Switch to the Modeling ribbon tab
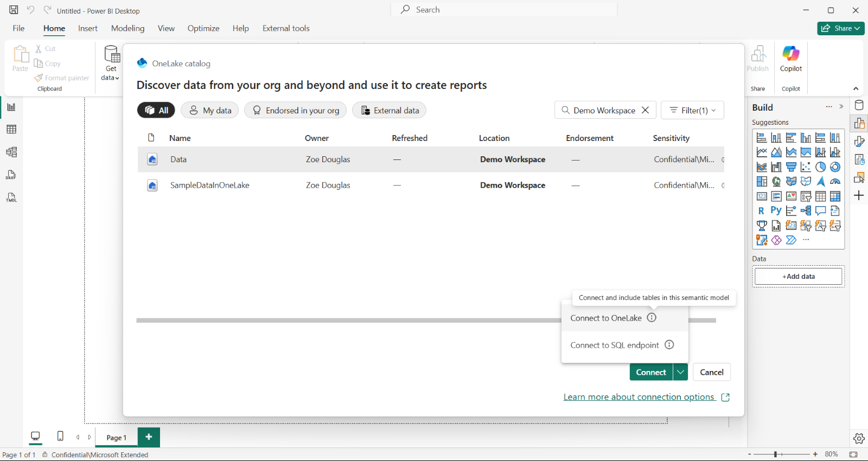Image resolution: width=868 pixels, height=461 pixels. (127, 28)
